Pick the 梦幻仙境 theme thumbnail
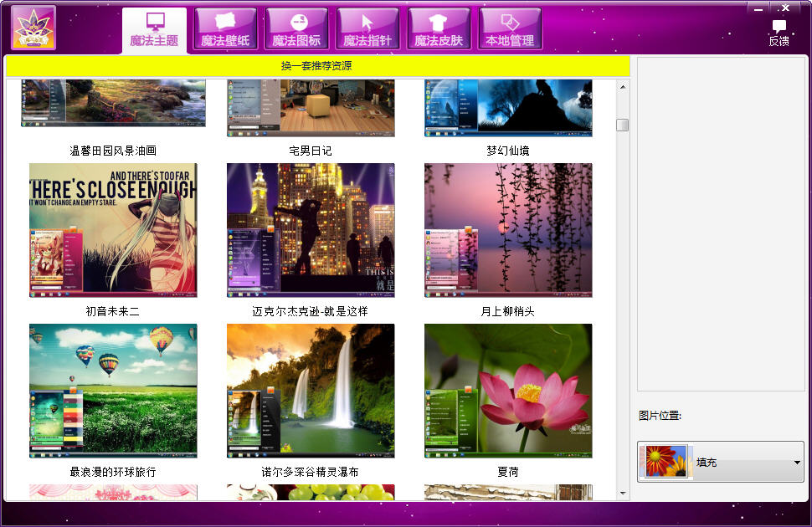 pos(508,108)
